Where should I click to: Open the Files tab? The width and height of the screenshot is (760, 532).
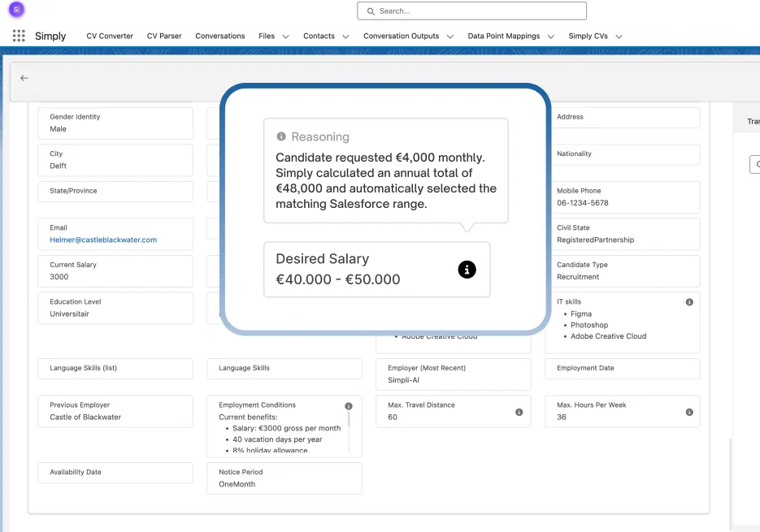coord(267,36)
